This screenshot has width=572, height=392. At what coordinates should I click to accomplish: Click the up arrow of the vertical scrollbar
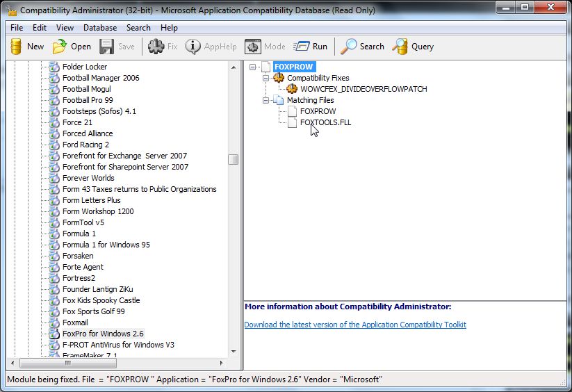point(234,67)
